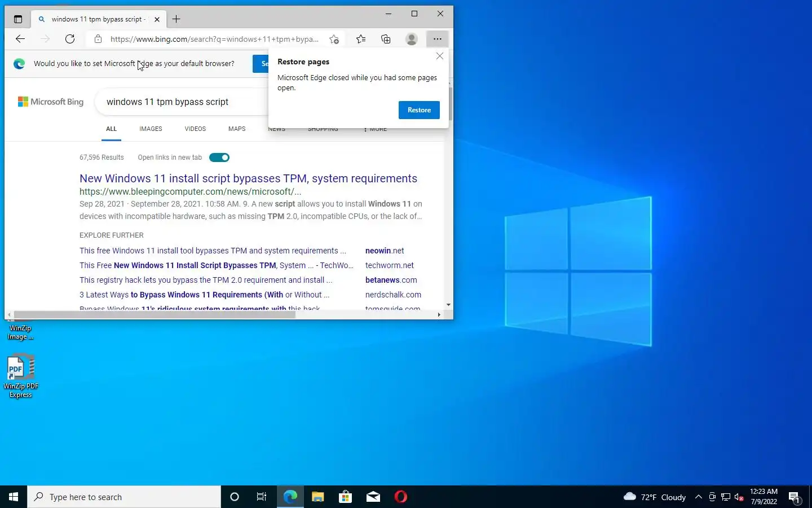812x508 pixels.
Task: Click the network icon in system tray
Action: click(x=726, y=497)
